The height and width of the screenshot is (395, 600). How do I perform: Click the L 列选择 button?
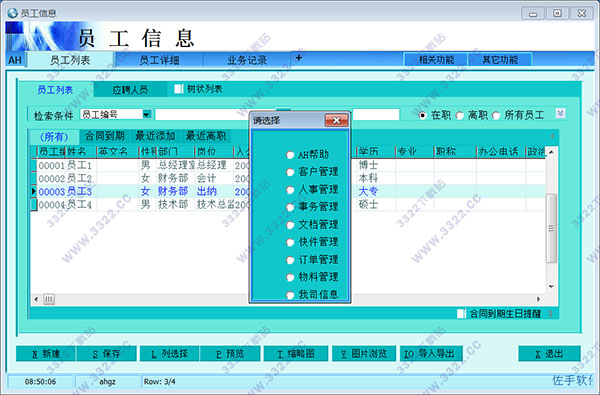click(170, 354)
